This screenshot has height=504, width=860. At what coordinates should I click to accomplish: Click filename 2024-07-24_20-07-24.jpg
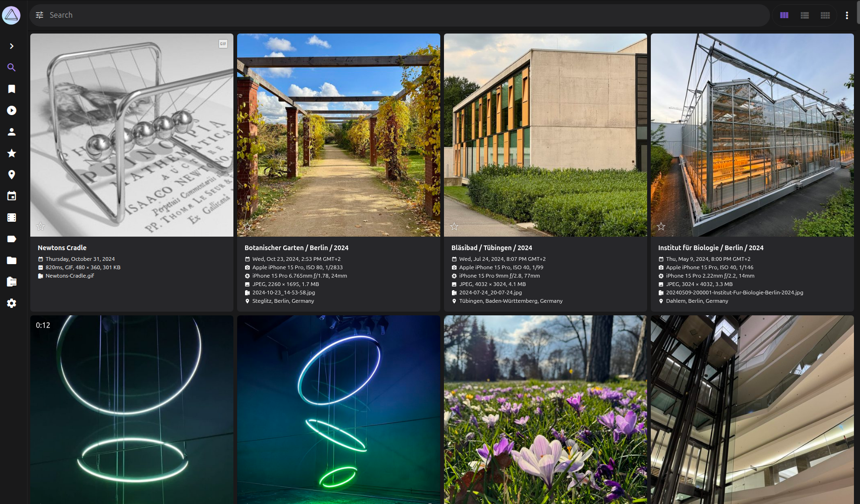[x=491, y=293]
